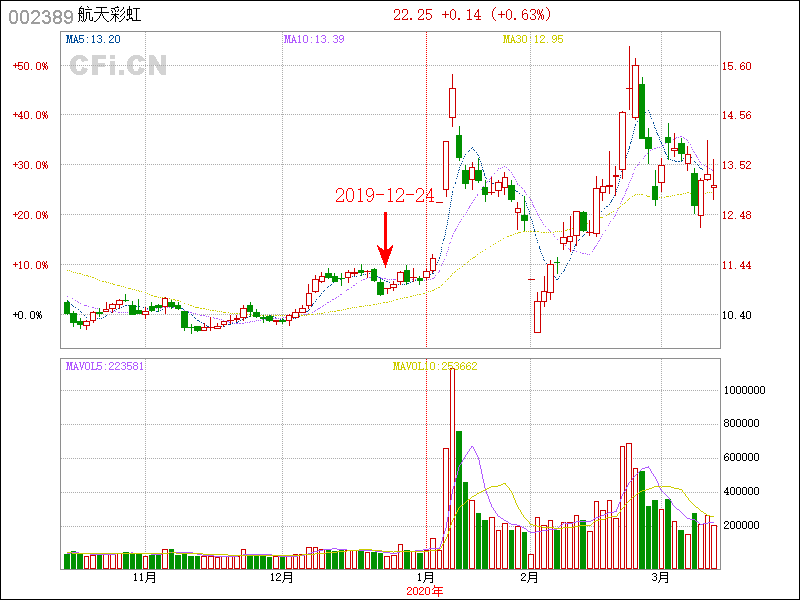Click the 11月 label on time axis
Screen dimensions: 800x600
pos(145,578)
